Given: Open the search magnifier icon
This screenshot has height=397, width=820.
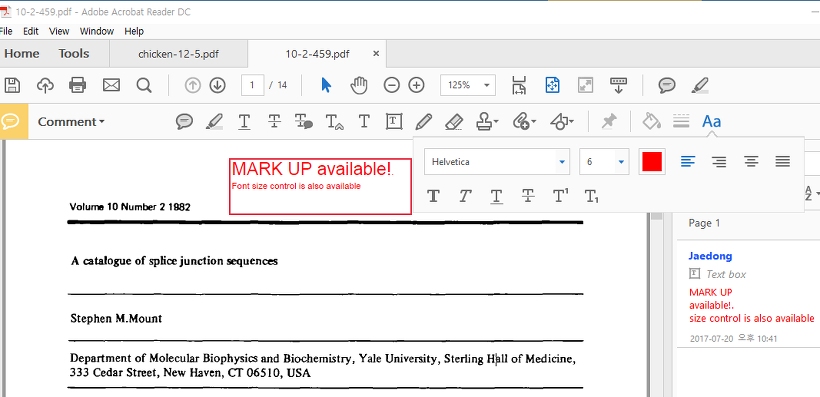Looking at the screenshot, I should (144, 85).
